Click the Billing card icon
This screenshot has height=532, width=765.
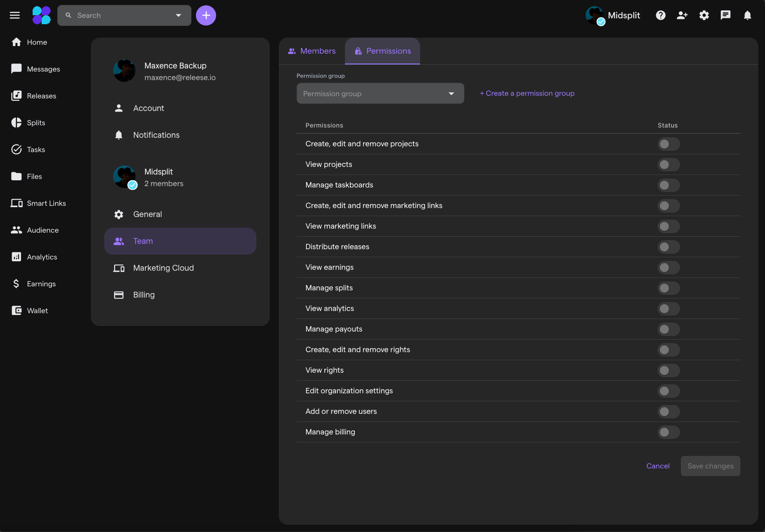[x=119, y=295]
